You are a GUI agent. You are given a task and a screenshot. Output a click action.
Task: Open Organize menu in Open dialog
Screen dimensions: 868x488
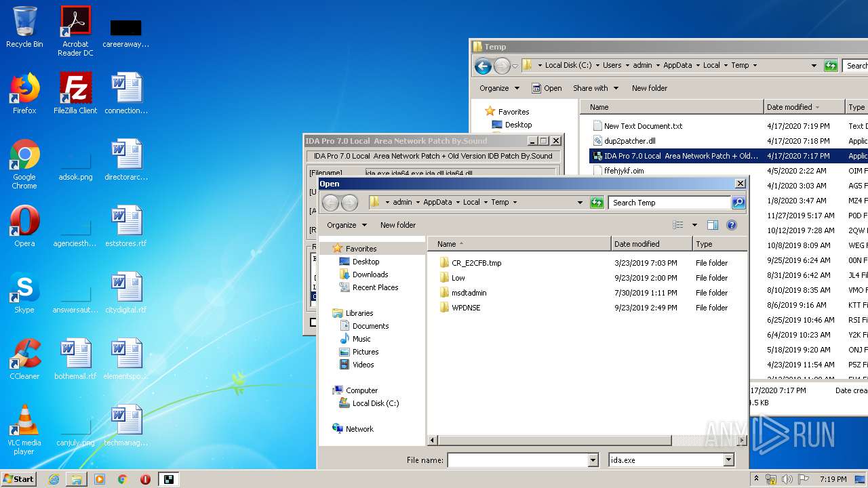[x=347, y=225]
